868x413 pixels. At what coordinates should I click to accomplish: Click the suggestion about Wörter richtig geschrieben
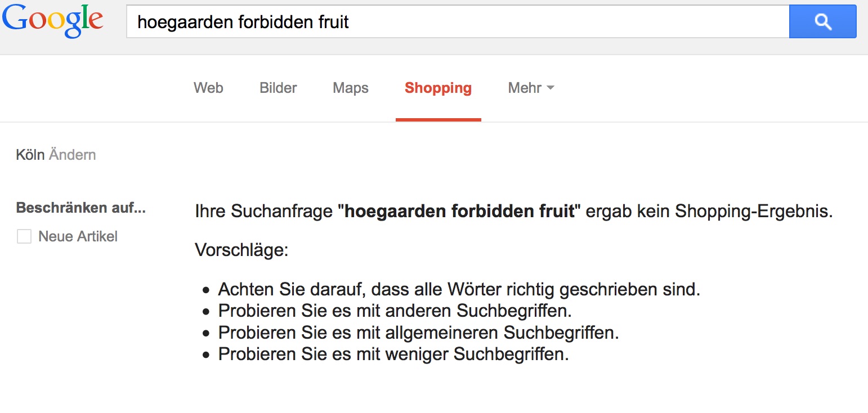[x=459, y=290]
